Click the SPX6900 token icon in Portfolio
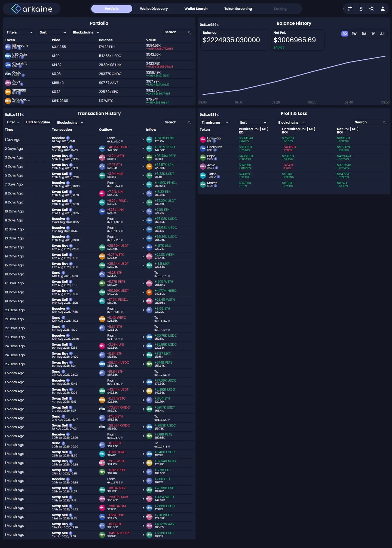Image resolution: width=392 pixels, height=548 pixels. pos(8,92)
